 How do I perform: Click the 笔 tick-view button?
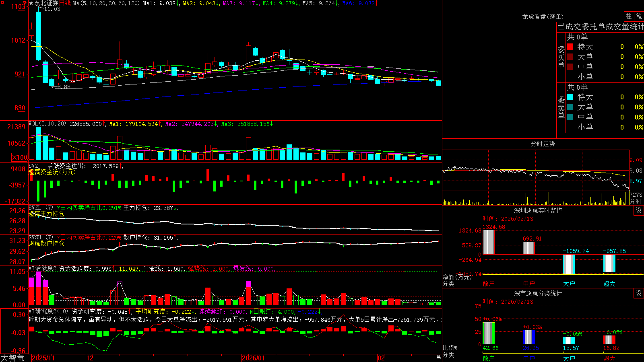point(639,16)
